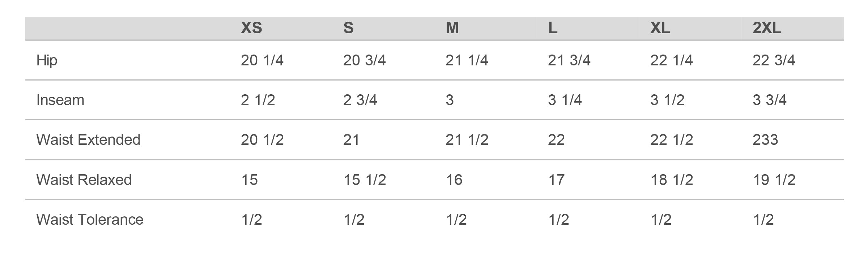
Task: Select the 2XL Waist Extended value 233
Action: [x=765, y=140]
